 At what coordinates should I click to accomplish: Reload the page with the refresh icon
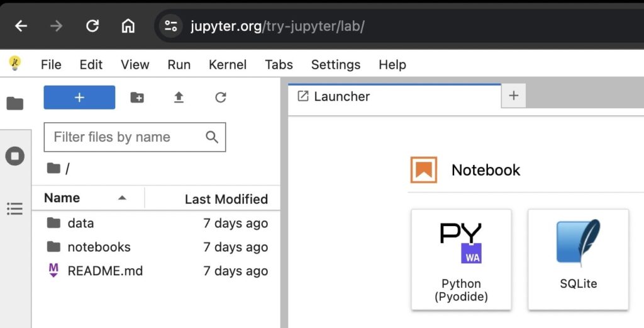[92, 26]
